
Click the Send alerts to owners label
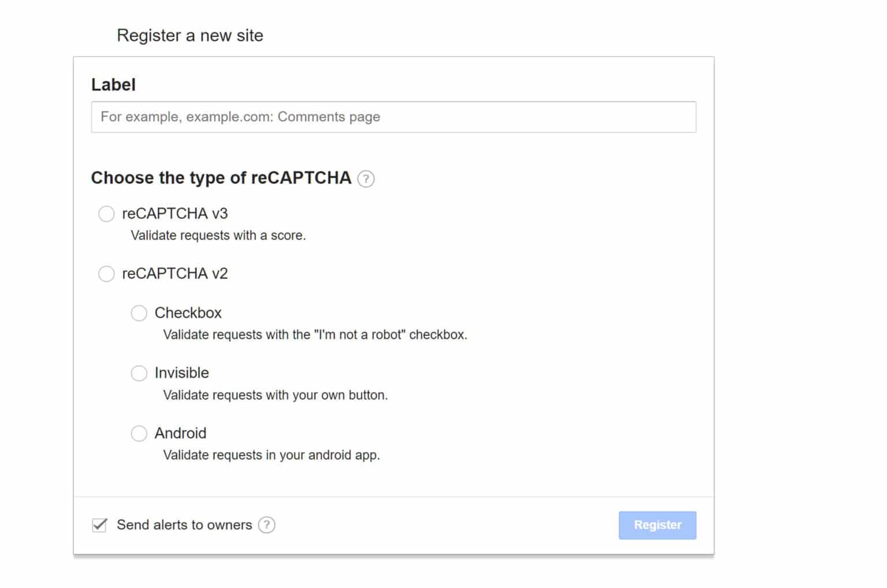[184, 525]
